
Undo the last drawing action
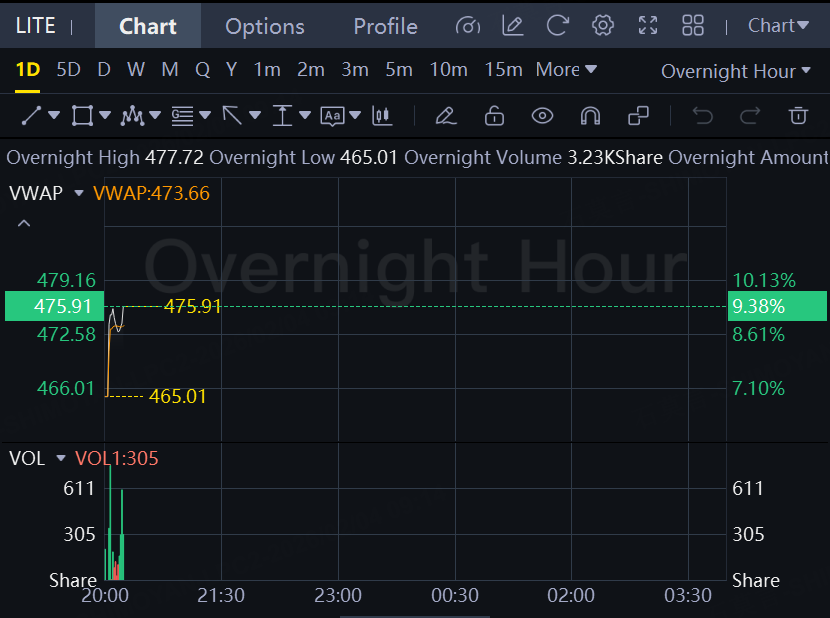pos(702,115)
